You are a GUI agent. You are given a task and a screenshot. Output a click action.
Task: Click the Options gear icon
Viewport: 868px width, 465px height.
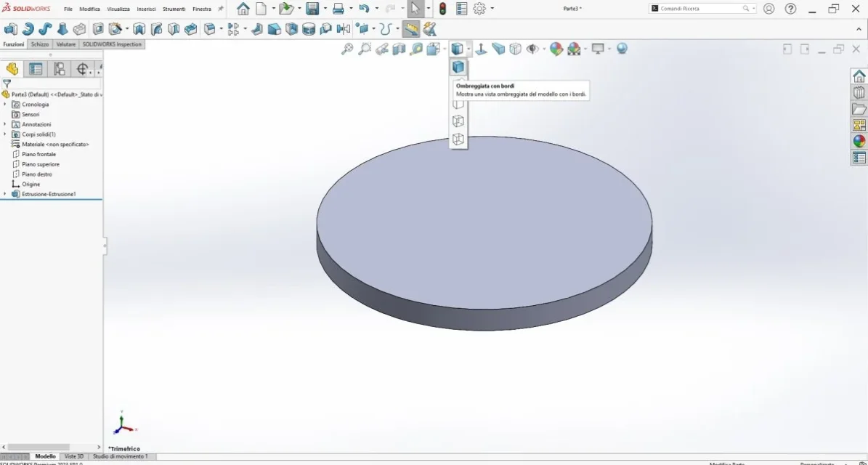[479, 9]
